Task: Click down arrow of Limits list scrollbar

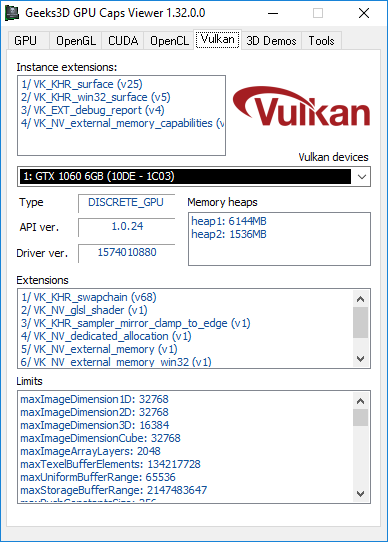Action: 360,494
